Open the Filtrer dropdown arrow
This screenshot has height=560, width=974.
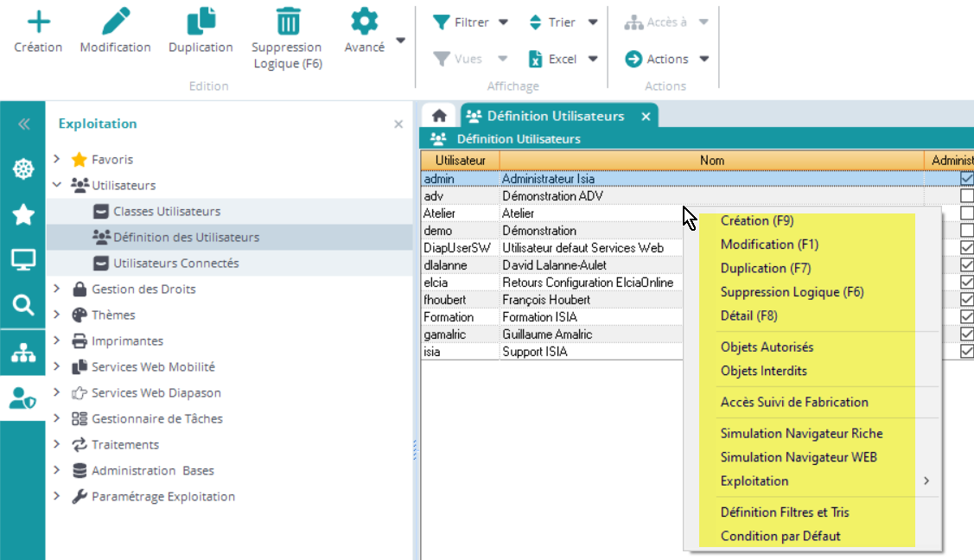[x=503, y=22]
